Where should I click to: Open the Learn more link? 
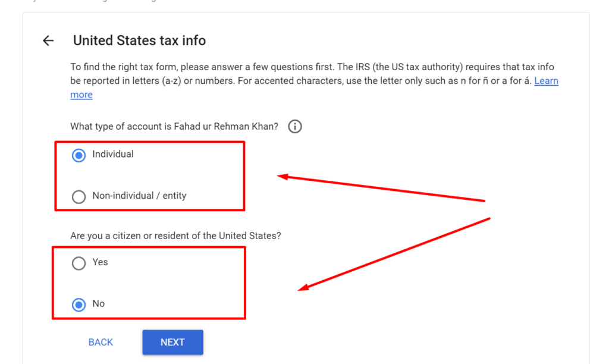546,81
